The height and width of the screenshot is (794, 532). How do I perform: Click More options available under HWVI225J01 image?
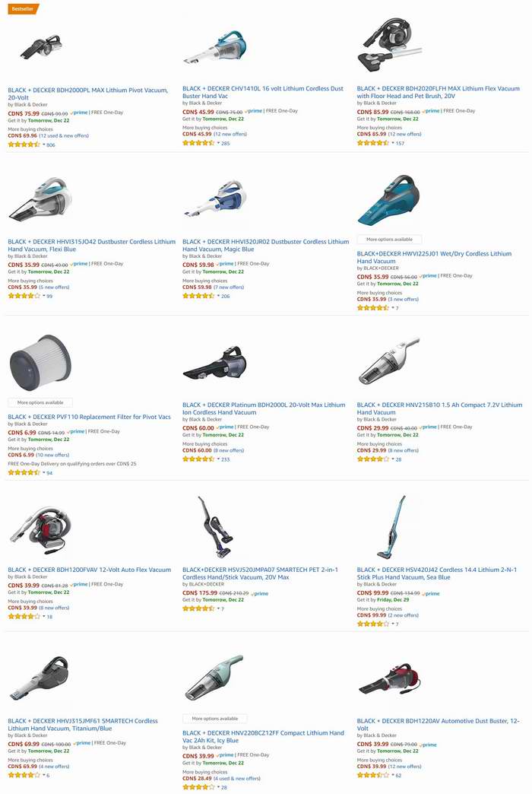click(389, 239)
